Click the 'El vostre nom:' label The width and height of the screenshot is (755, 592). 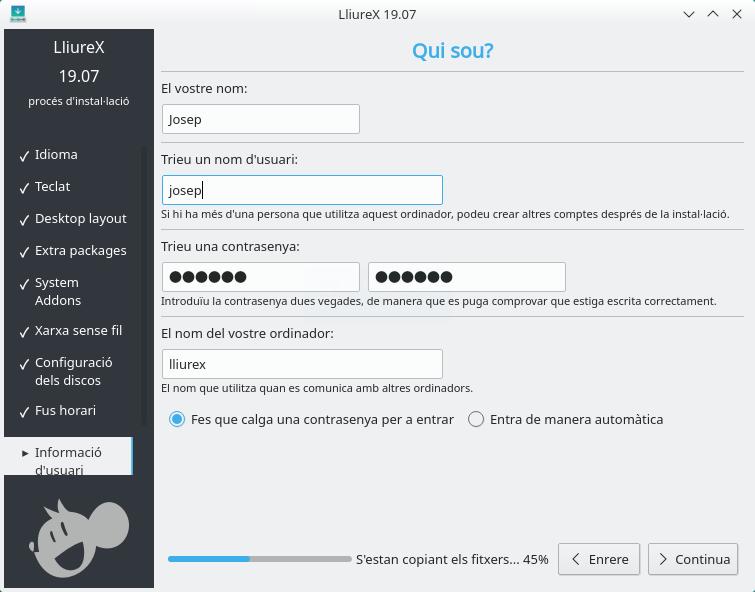(x=204, y=89)
